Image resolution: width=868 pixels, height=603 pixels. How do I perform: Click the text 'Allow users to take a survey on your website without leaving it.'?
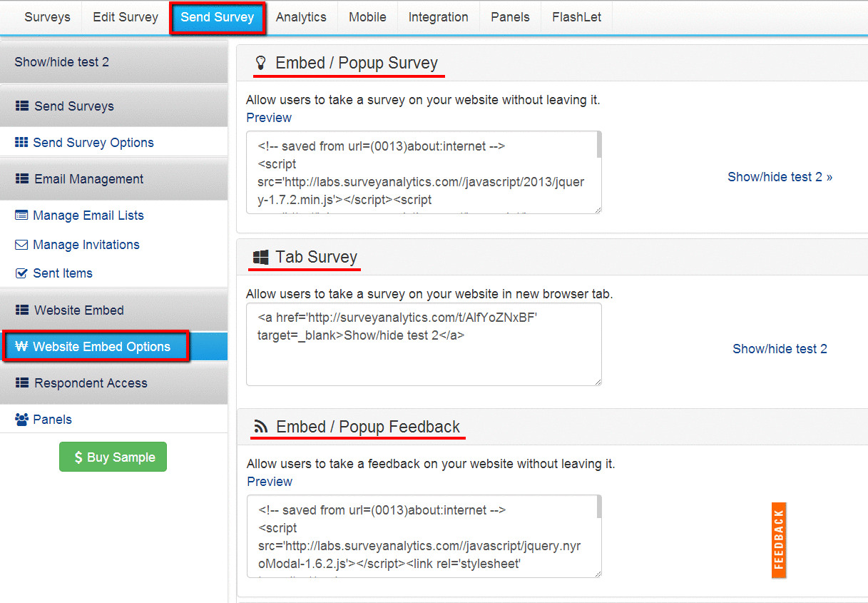click(x=423, y=100)
